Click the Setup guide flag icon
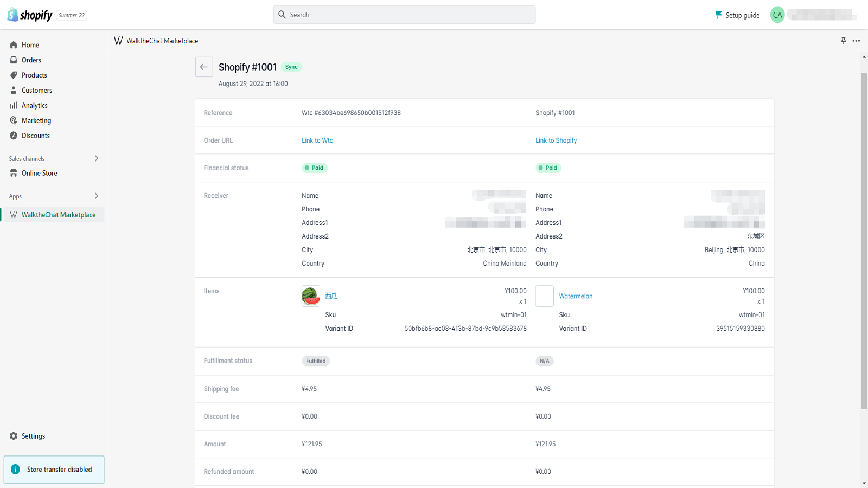Viewport: 868px width, 488px height. point(718,15)
